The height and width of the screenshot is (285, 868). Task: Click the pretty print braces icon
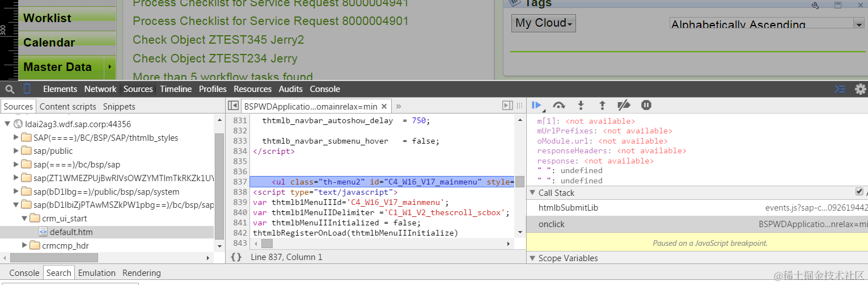click(236, 257)
